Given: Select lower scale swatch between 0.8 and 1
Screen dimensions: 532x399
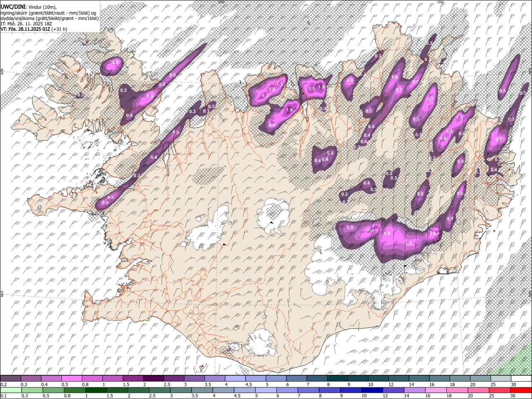Looking at the screenshot, I should tap(75, 390).
